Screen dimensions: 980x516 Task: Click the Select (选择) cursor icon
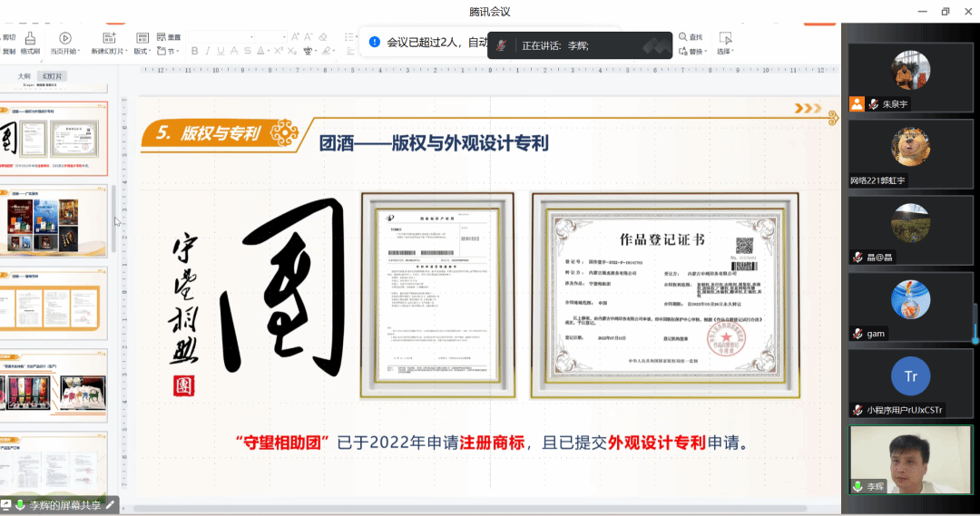tap(725, 38)
